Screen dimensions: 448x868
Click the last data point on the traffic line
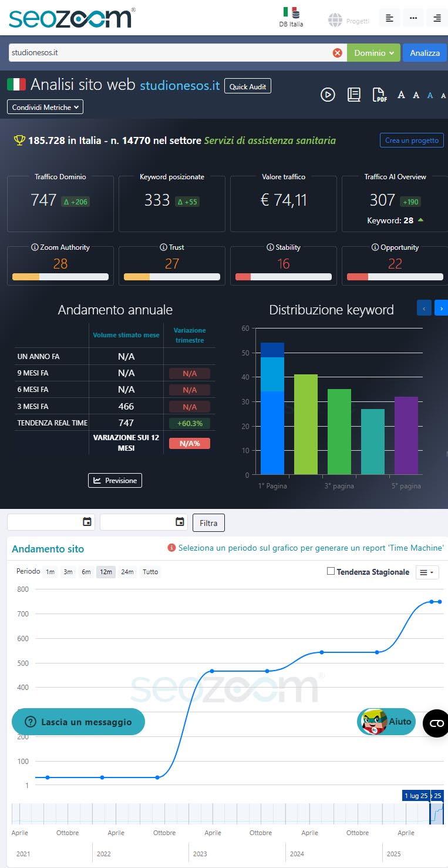(439, 602)
